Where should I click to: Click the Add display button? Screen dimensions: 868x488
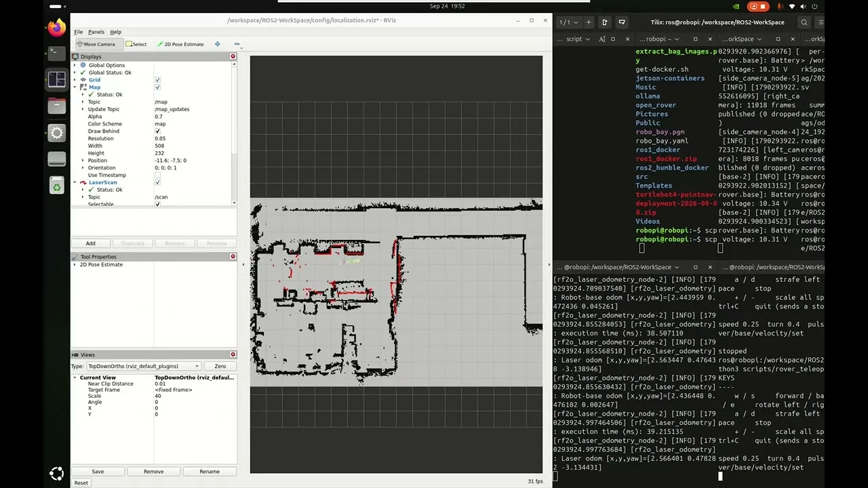(90, 243)
